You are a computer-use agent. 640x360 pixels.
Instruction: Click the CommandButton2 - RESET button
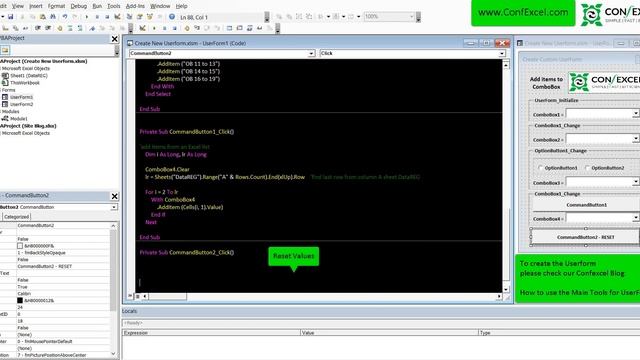(x=585, y=237)
